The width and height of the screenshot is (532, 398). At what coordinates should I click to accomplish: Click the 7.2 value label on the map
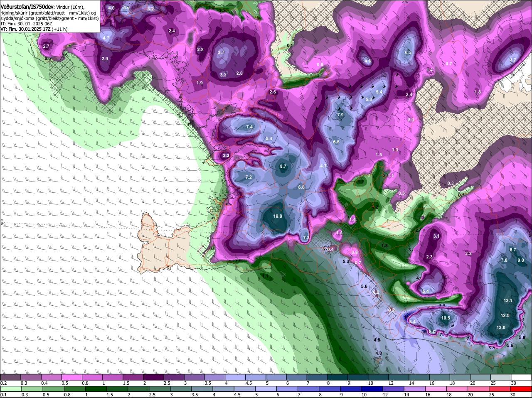click(249, 177)
